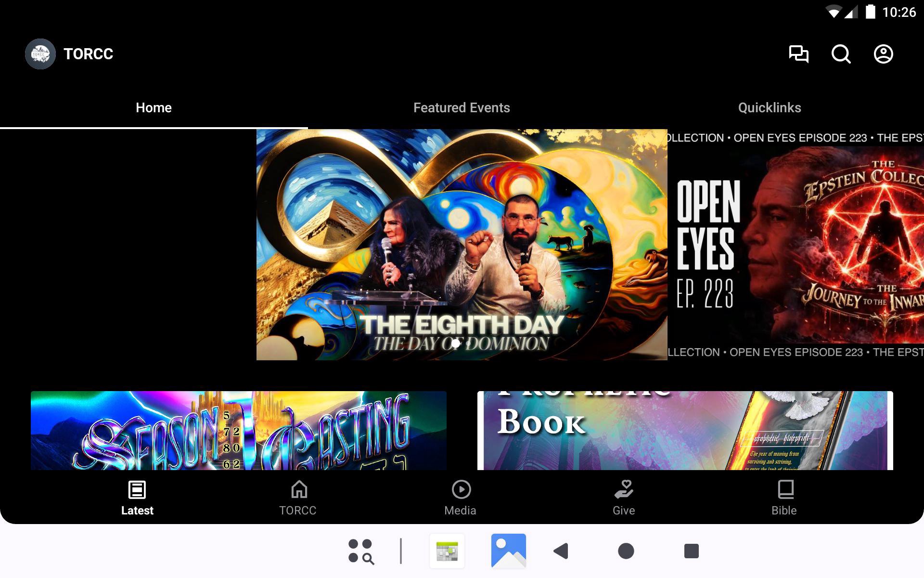
Task: Open the Media play icon tab
Action: [461, 498]
